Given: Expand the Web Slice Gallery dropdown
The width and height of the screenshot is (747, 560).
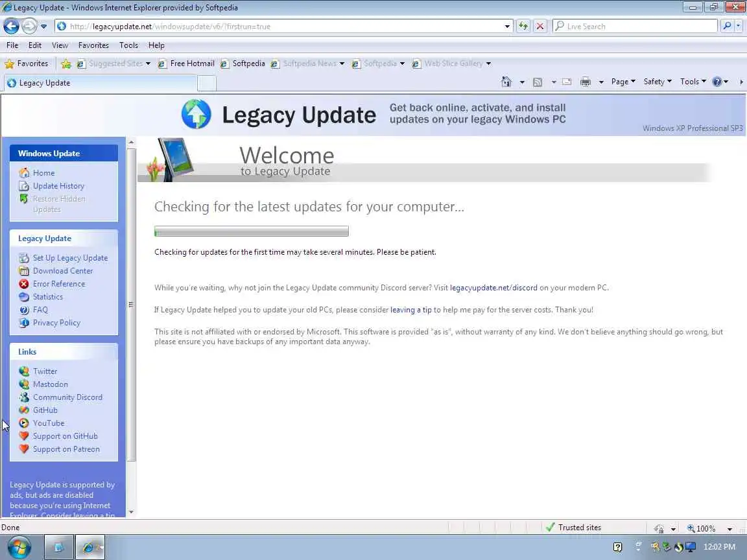Looking at the screenshot, I should tap(488, 64).
